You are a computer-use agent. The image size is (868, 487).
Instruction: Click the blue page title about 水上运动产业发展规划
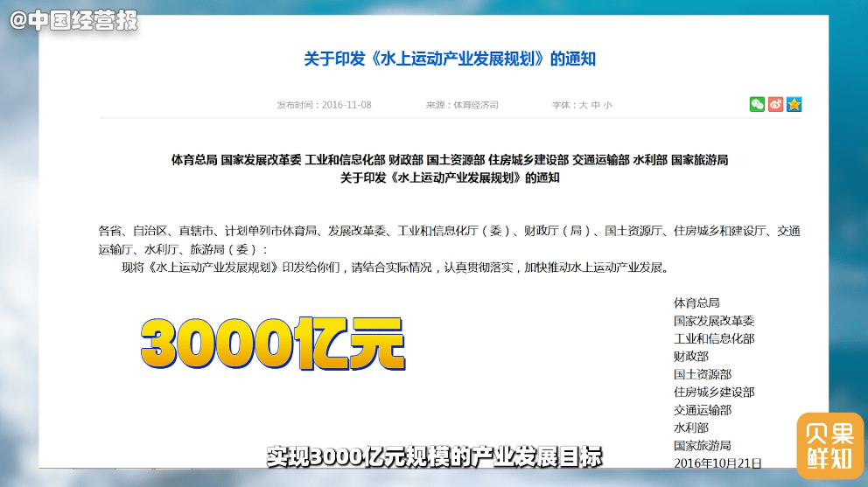coord(449,59)
